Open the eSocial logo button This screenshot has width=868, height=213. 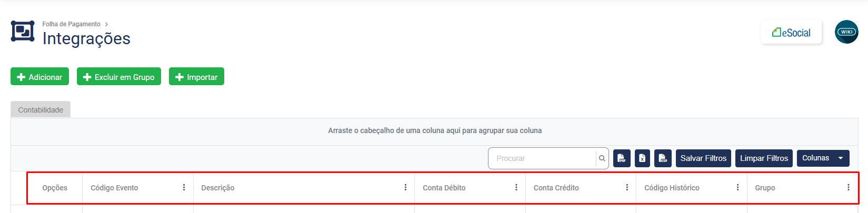791,33
